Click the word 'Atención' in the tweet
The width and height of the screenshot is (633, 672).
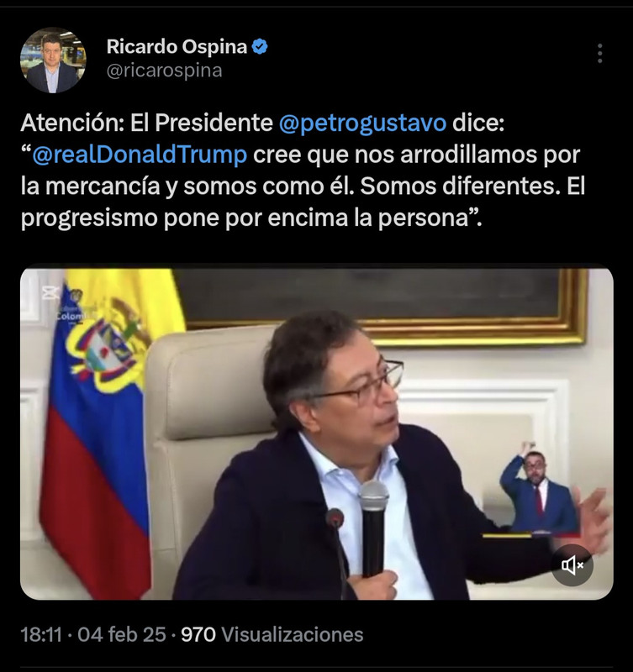69,123
